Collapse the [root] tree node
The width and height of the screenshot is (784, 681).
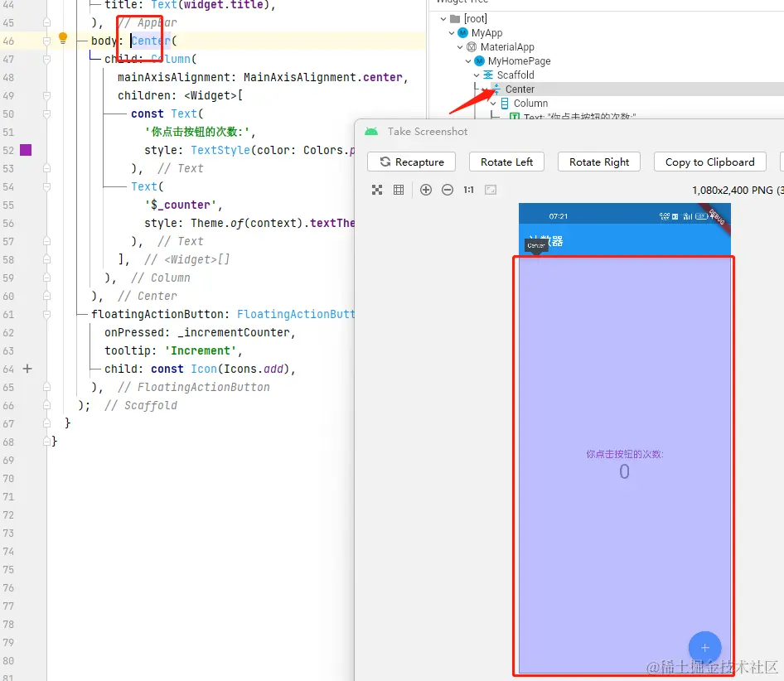tap(444, 19)
